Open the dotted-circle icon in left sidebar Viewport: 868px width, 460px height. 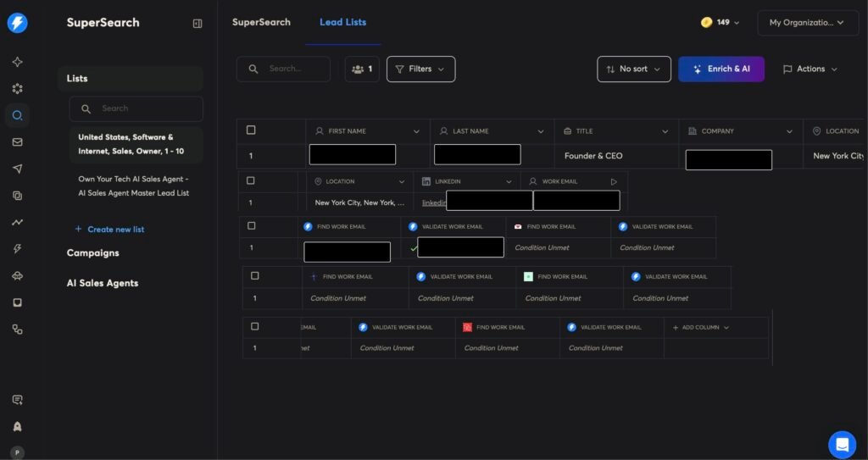click(x=17, y=89)
